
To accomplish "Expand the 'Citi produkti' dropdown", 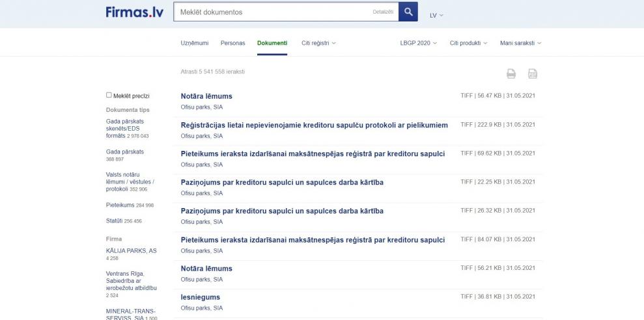I will tap(468, 43).
